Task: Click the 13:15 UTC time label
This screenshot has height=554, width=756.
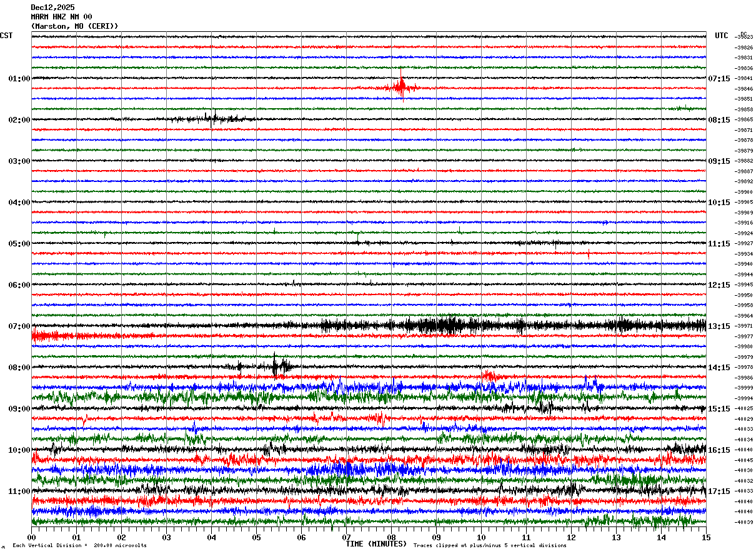Action: click(719, 326)
